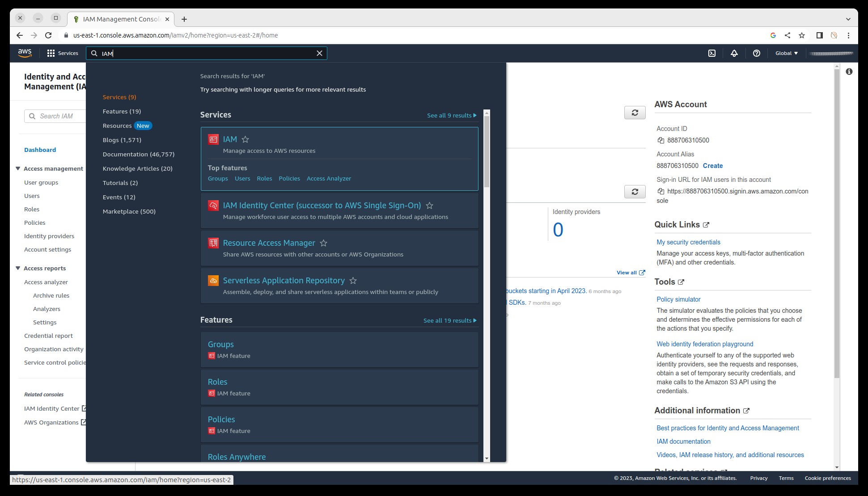The image size is (868, 496).
Task: Open the notifications bell
Action: 734,53
